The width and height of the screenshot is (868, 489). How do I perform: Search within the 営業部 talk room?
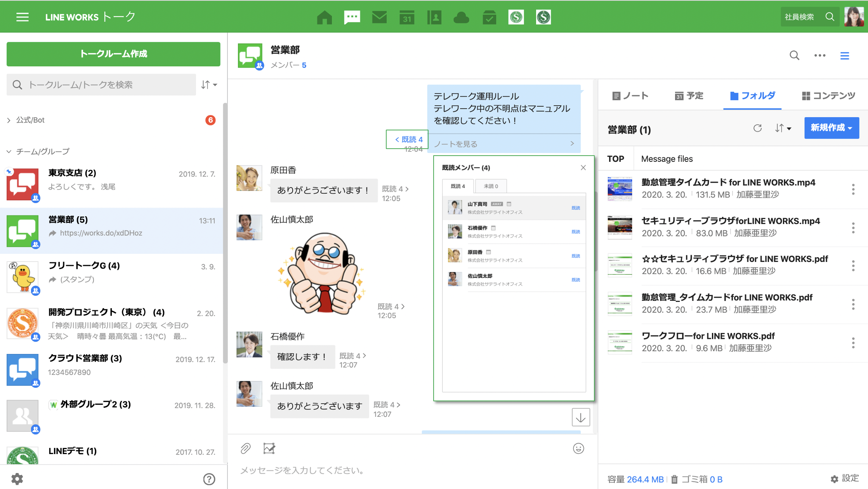[x=794, y=55]
